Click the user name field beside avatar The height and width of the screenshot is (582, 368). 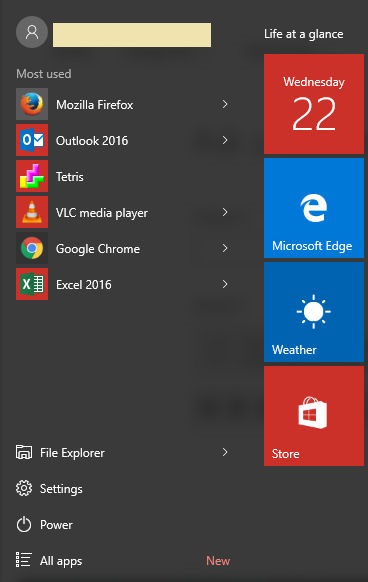point(132,35)
